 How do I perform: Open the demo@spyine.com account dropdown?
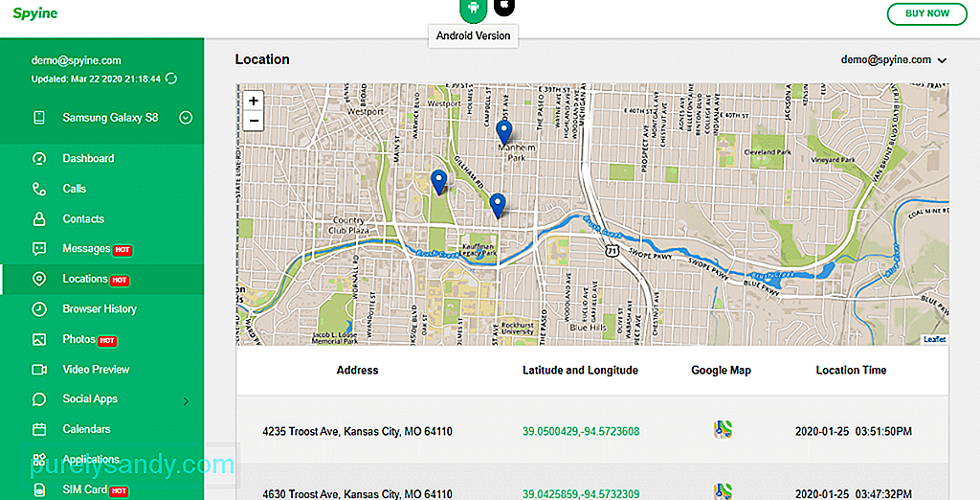893,60
